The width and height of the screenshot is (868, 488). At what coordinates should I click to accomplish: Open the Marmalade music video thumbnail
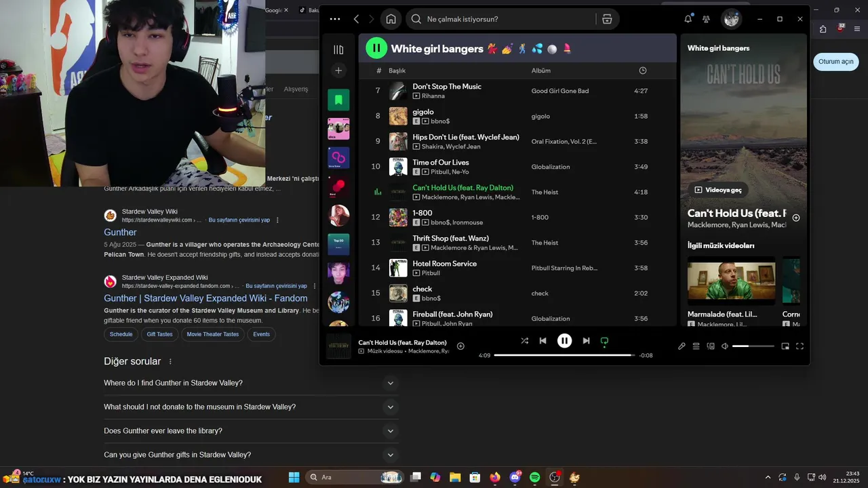pyautogui.click(x=731, y=281)
